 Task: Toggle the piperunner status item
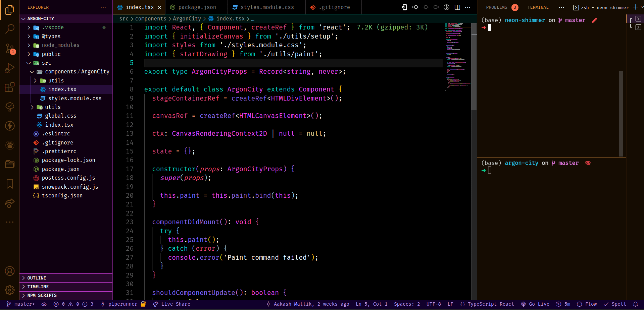pos(123,304)
